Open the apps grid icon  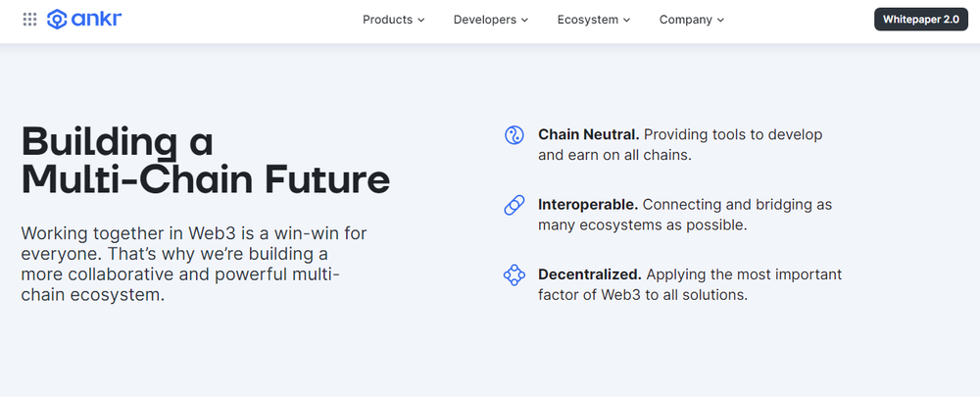tap(29, 20)
